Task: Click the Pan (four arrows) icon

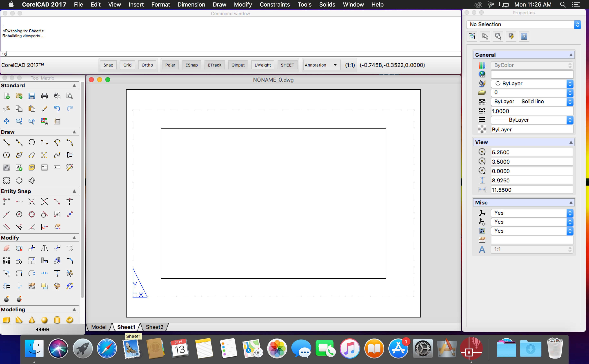Action: (x=7, y=121)
